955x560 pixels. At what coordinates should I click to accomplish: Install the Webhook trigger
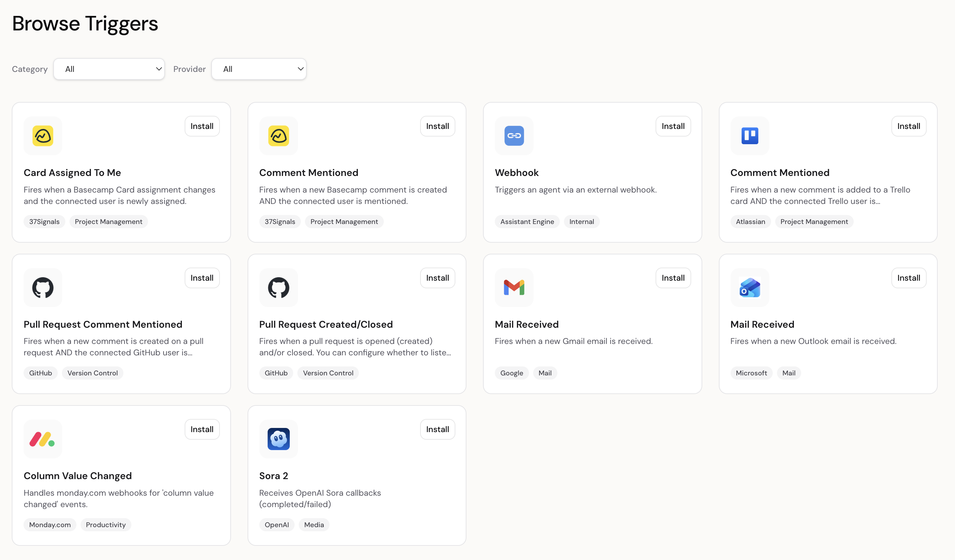click(x=673, y=126)
